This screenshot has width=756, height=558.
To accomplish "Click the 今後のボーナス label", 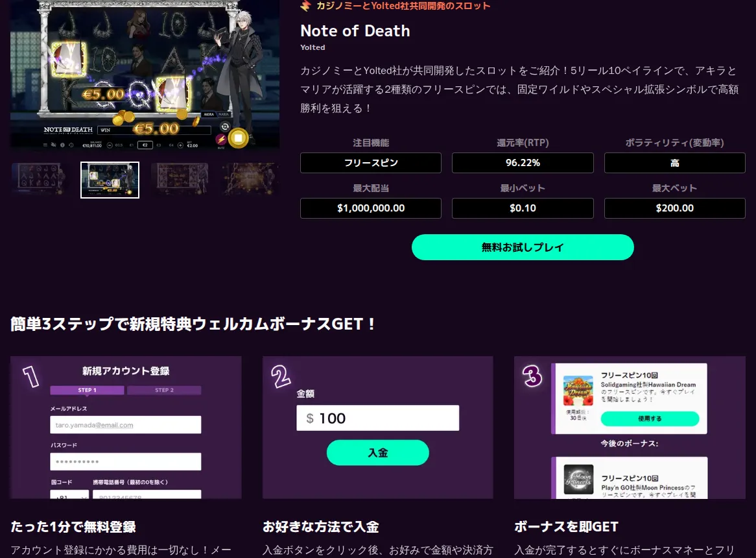I will [x=629, y=443].
